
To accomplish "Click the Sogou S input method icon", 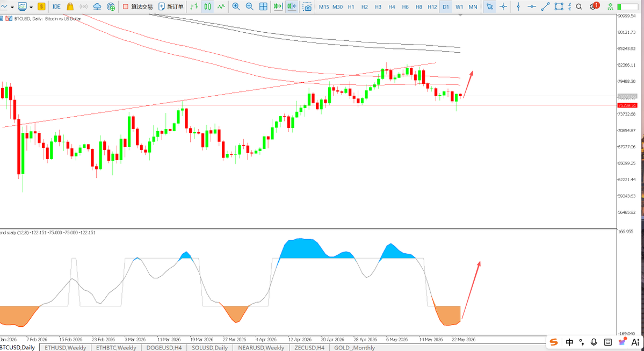I will [x=554, y=342].
